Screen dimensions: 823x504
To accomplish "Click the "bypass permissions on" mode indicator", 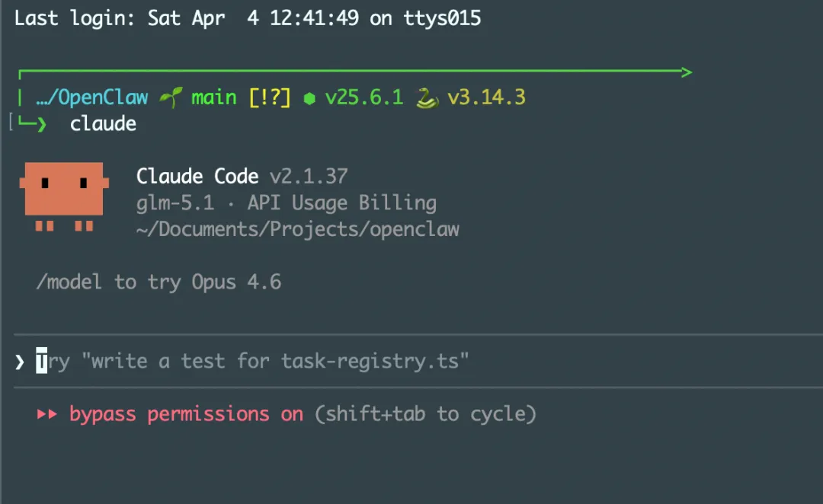I will click(x=186, y=414).
